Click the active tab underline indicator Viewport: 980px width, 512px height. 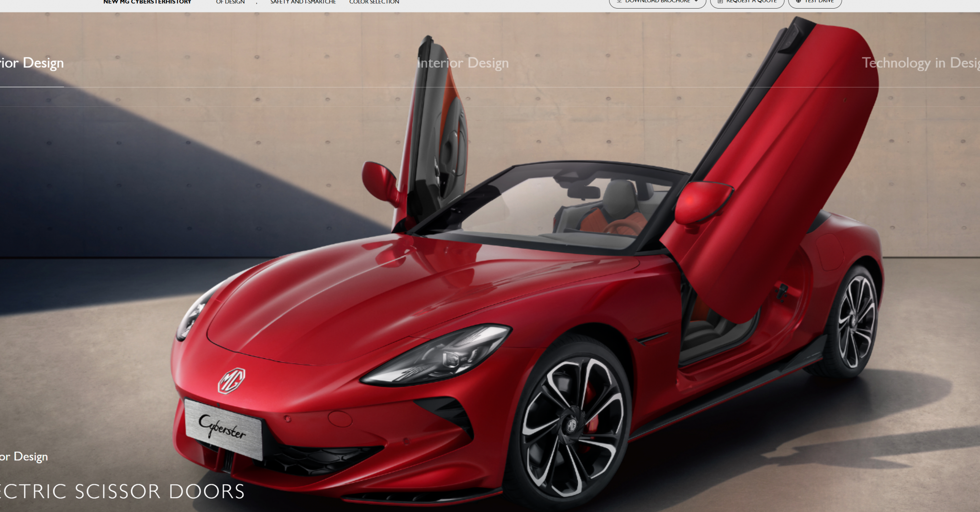pyautogui.click(x=32, y=87)
